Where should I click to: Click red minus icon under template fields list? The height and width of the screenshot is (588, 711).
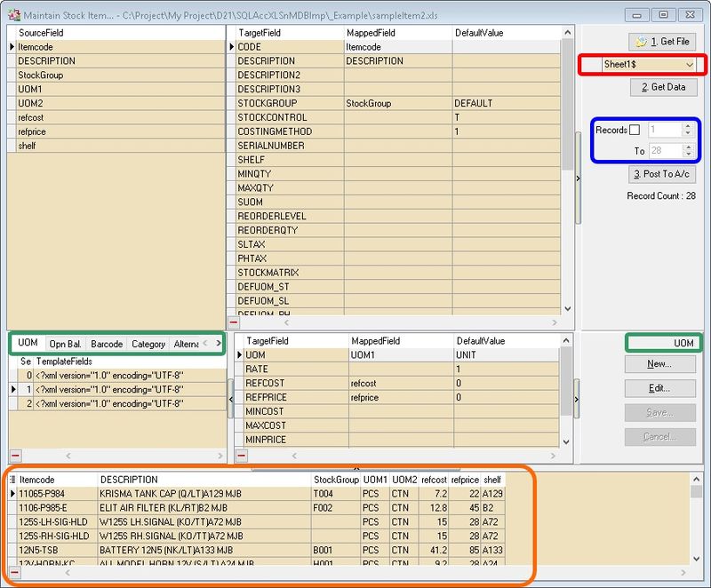[x=14, y=455]
